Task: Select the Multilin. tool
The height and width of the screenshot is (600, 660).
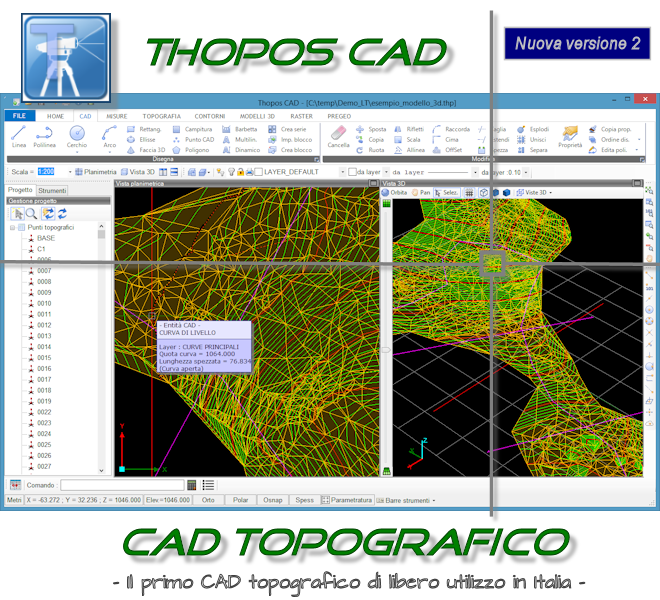Action: pyautogui.click(x=240, y=139)
